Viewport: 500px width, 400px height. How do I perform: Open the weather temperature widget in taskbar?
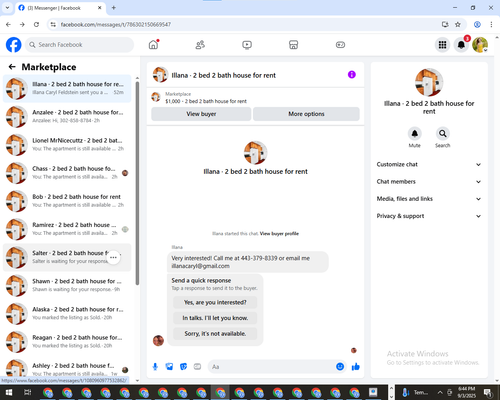point(415,392)
